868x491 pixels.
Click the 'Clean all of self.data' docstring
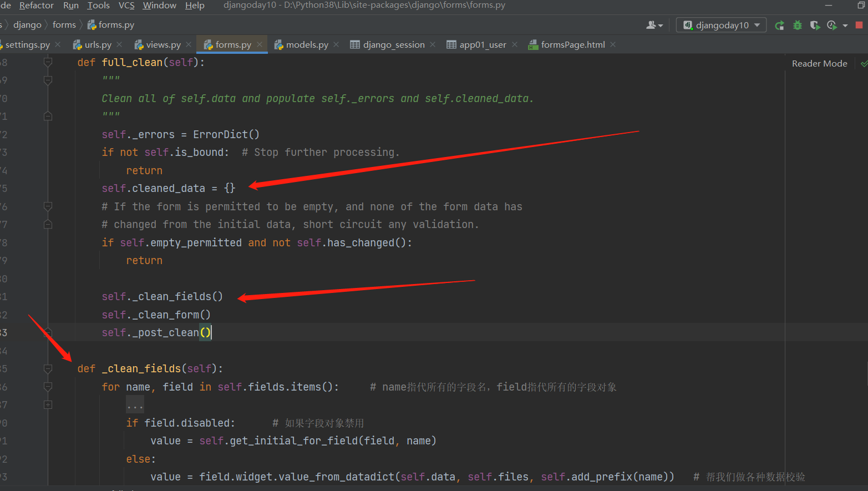coord(317,99)
